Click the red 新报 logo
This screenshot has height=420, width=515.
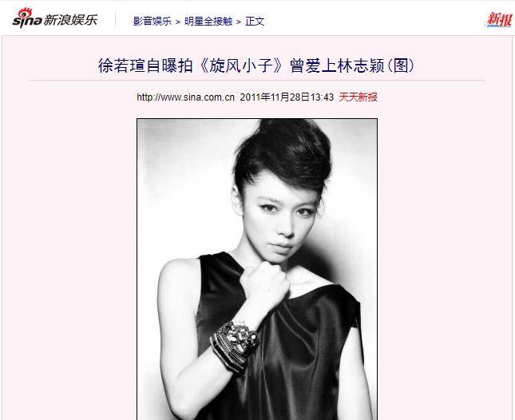[x=499, y=19]
